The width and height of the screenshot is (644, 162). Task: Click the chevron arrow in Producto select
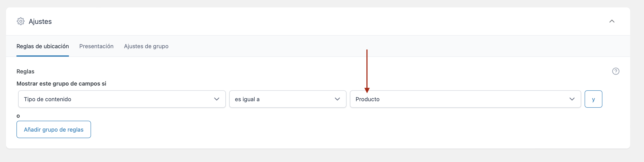[572, 99]
